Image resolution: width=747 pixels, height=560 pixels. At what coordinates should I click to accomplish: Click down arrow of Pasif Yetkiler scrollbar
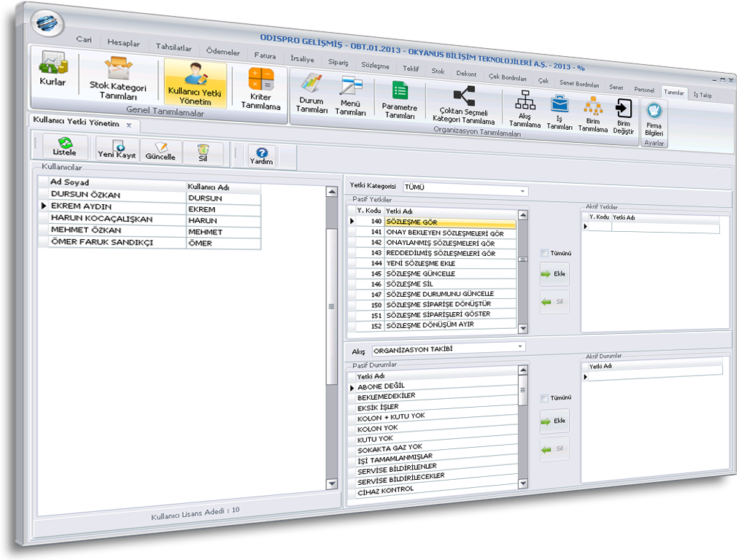[523, 328]
